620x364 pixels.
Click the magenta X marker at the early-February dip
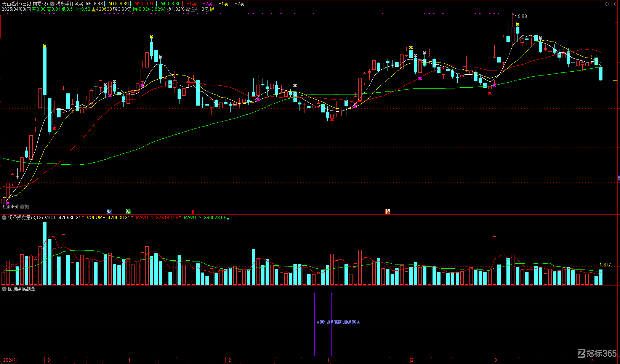click(420, 78)
